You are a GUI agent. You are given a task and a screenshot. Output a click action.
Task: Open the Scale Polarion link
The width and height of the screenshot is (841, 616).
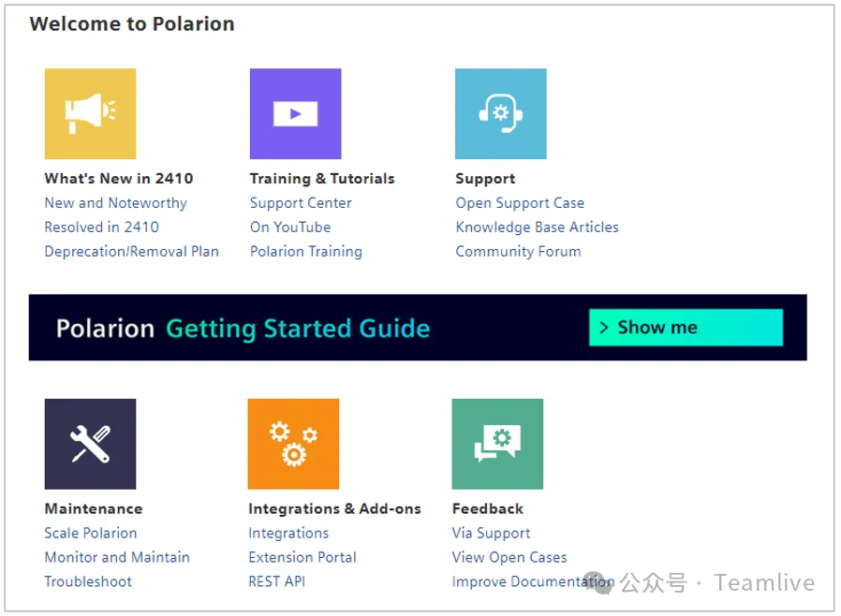91,534
